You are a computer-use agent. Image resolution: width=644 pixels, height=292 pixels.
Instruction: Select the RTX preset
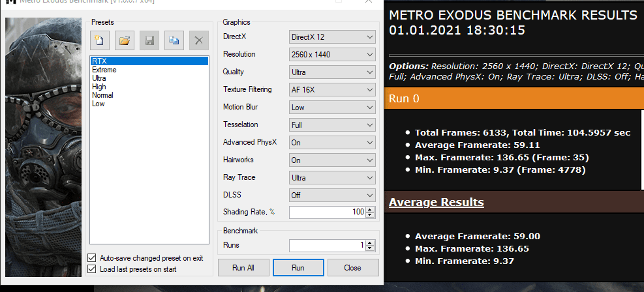pos(149,61)
